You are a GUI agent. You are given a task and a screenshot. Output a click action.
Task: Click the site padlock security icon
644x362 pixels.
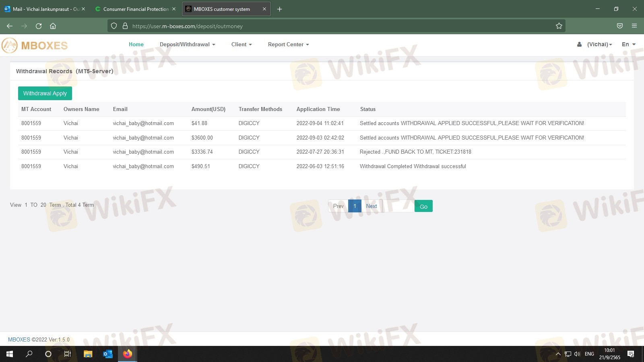(x=125, y=26)
